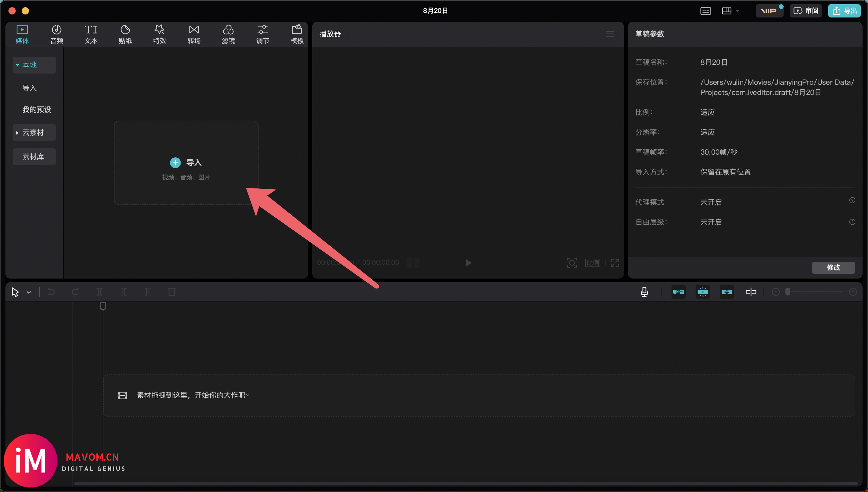Select the 滤镜 (Filter) tool icon
Image resolution: width=868 pixels, height=492 pixels.
(228, 33)
